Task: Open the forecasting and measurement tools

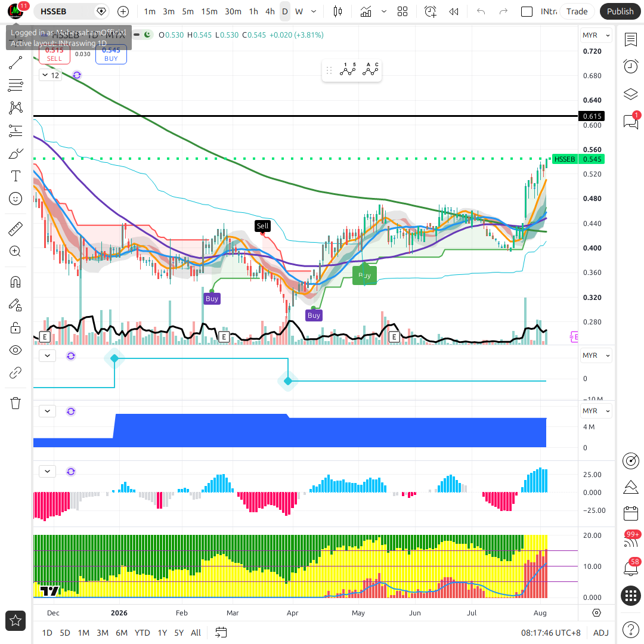Action: pyautogui.click(x=16, y=131)
